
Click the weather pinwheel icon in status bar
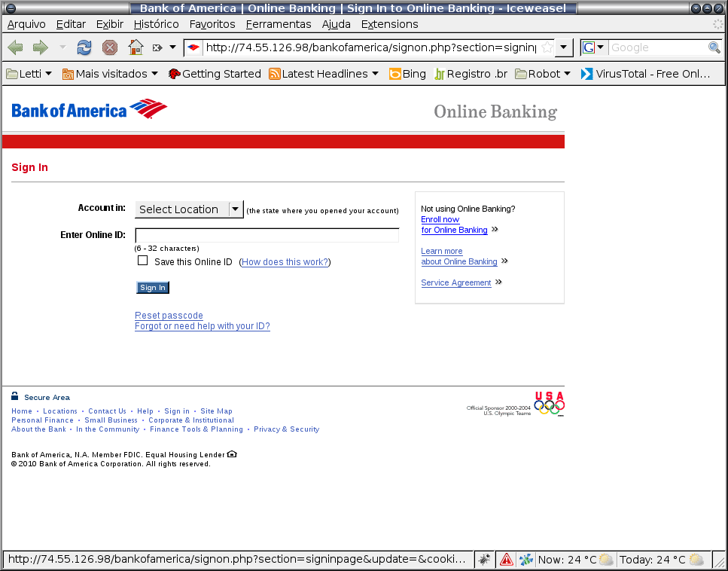coord(526,560)
